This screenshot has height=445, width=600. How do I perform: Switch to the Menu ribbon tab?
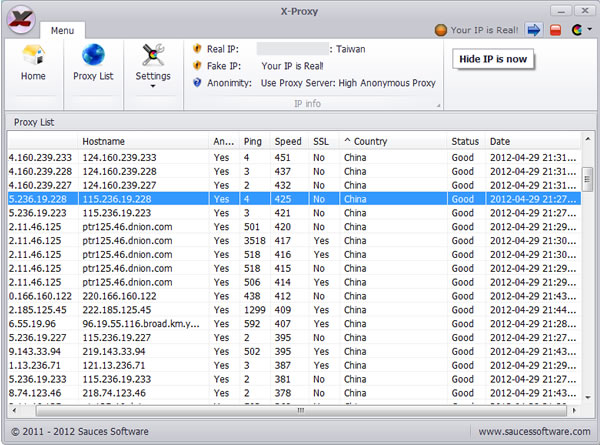(62, 31)
